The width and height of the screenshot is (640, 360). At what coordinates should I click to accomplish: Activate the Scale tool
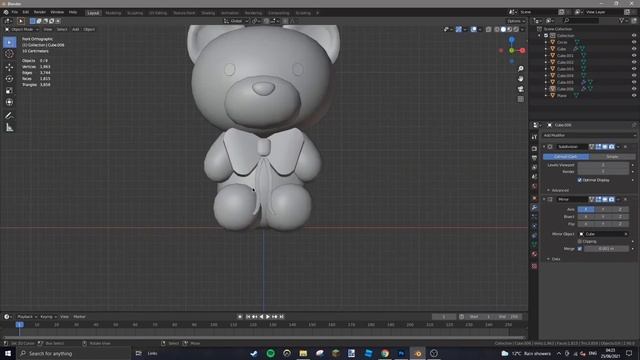(9, 91)
